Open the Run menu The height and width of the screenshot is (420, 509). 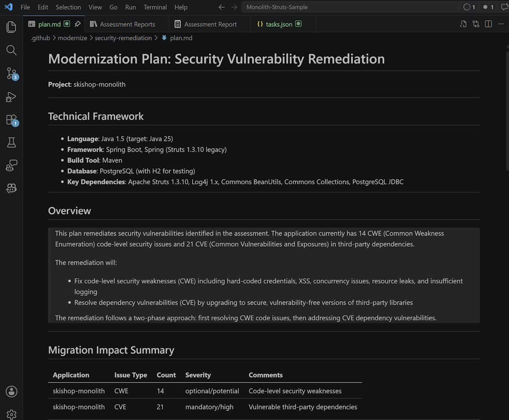coord(131,7)
